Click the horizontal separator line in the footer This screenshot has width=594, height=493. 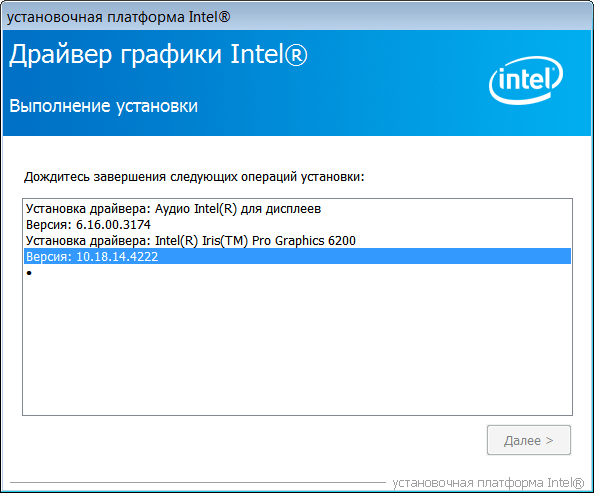pos(198,482)
